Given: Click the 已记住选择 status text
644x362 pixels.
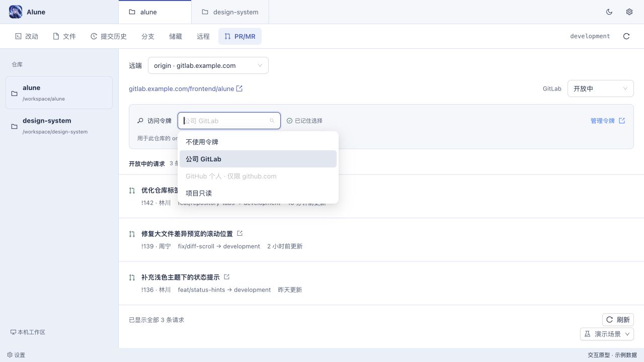Looking at the screenshot, I should pyautogui.click(x=308, y=121).
